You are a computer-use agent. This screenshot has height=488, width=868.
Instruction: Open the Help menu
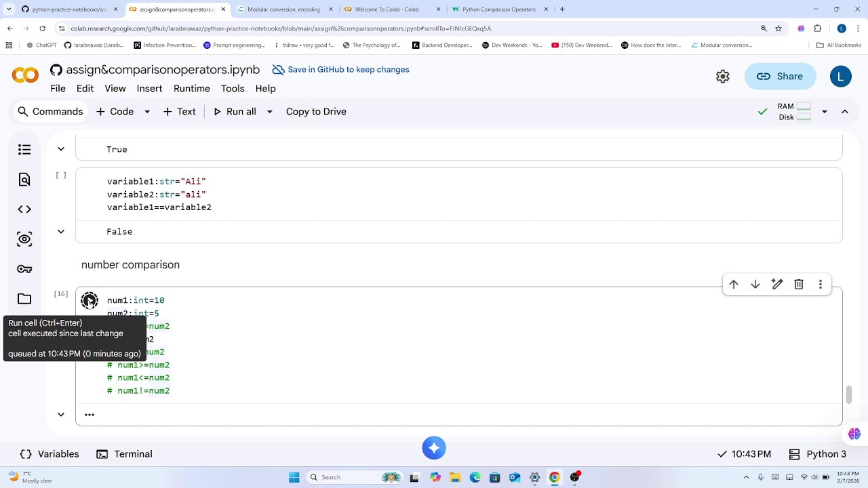click(265, 89)
